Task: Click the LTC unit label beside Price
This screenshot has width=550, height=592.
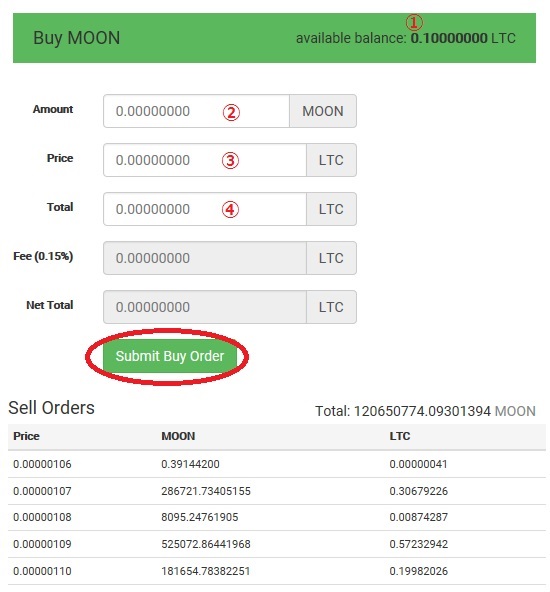Action: pos(331,160)
